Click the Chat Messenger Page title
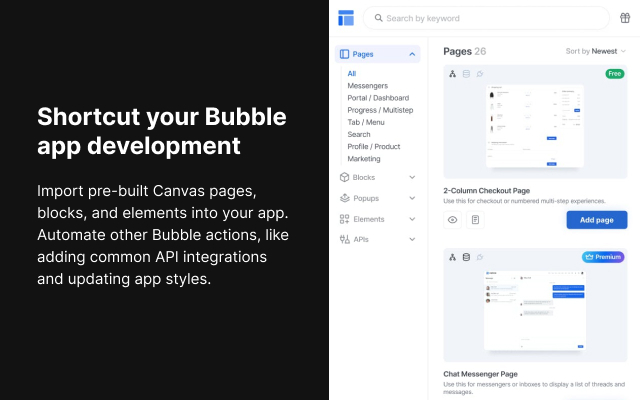 pyautogui.click(x=480, y=374)
